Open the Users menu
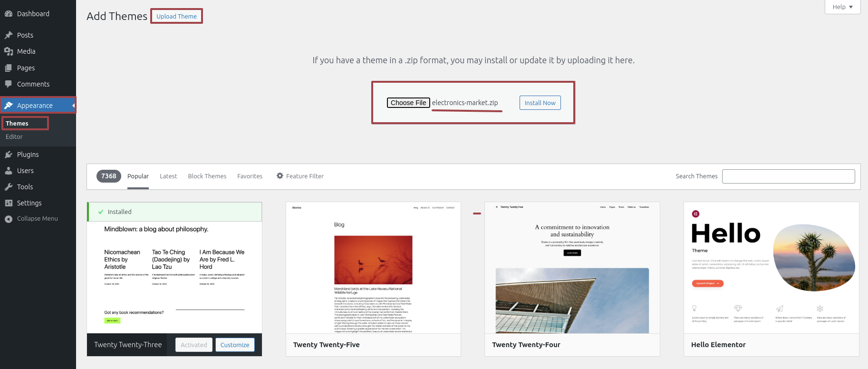This screenshot has height=369, width=868. pos(38,171)
